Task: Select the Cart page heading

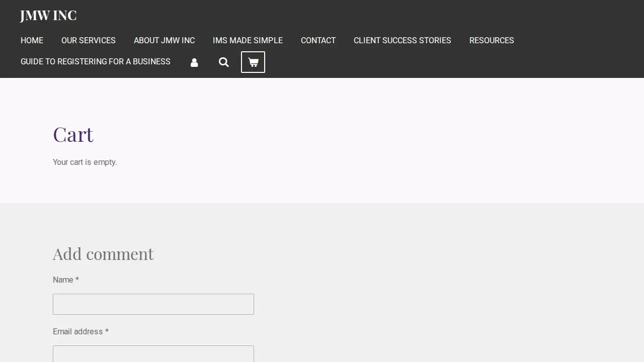Action: pos(73,134)
